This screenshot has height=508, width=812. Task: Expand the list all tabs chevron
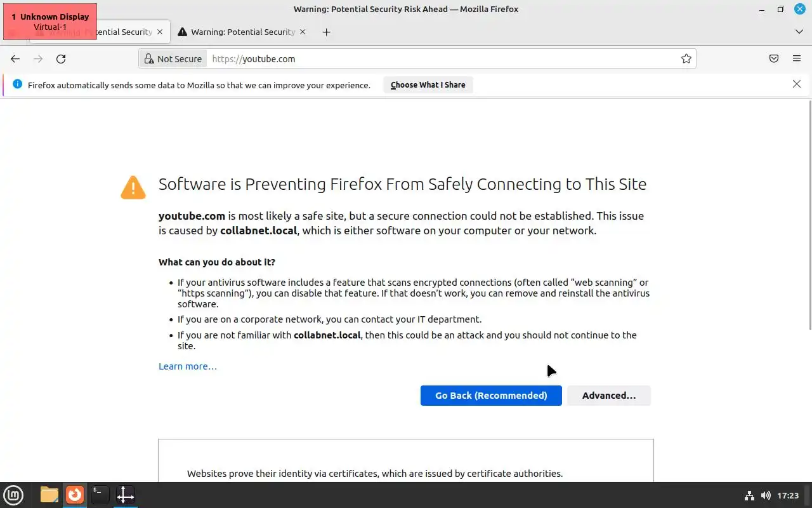(x=799, y=32)
